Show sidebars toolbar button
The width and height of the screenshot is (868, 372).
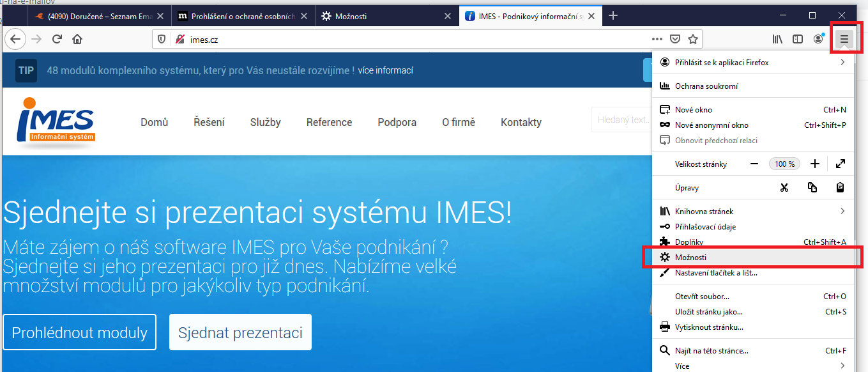pyautogui.click(x=798, y=39)
